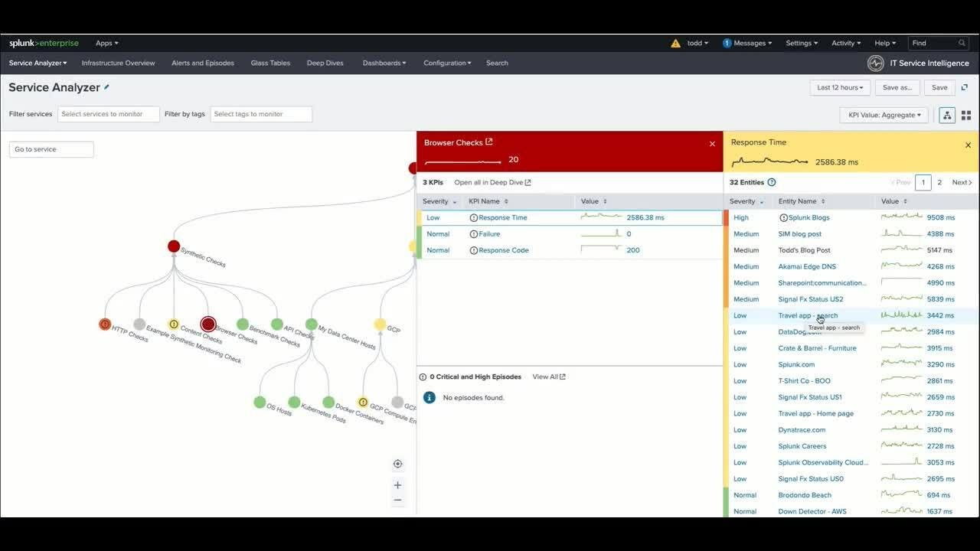Click the 32 Entities help icon
Screen dimensions: 980x551
coord(772,182)
